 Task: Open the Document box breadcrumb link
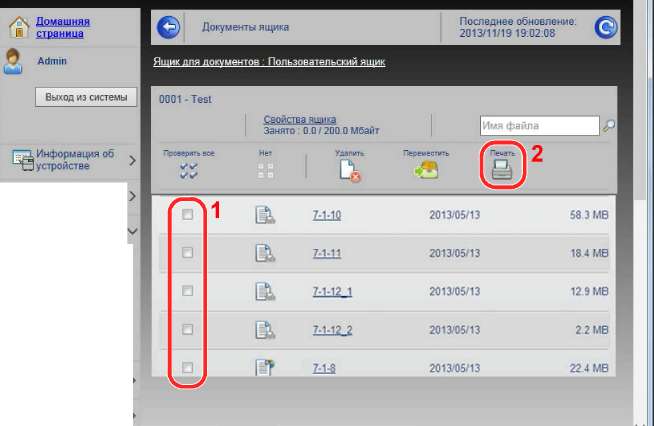[x=269, y=62]
